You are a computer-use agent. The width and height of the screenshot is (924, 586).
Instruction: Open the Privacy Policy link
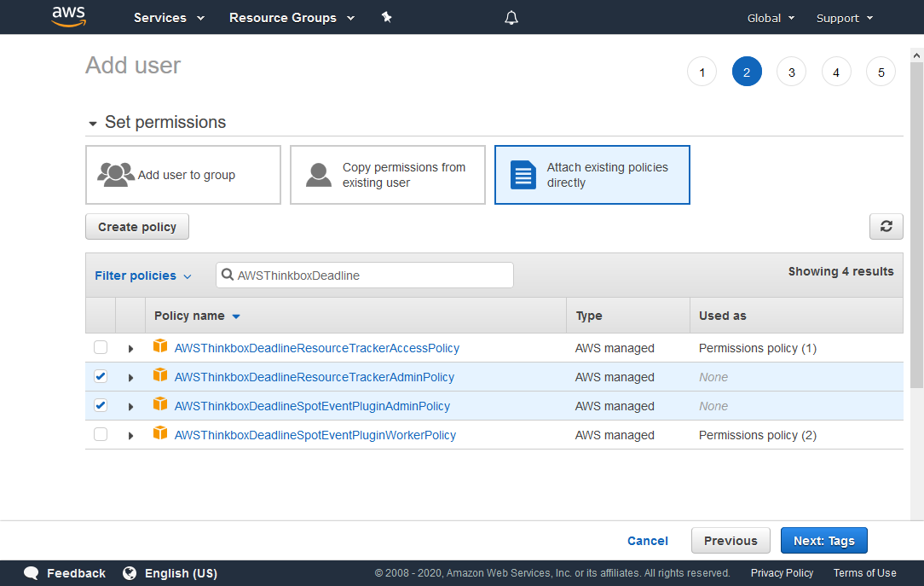pos(782,573)
